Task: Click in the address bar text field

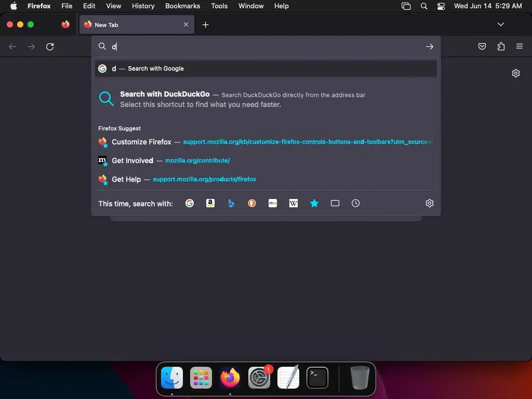Action: (x=266, y=46)
